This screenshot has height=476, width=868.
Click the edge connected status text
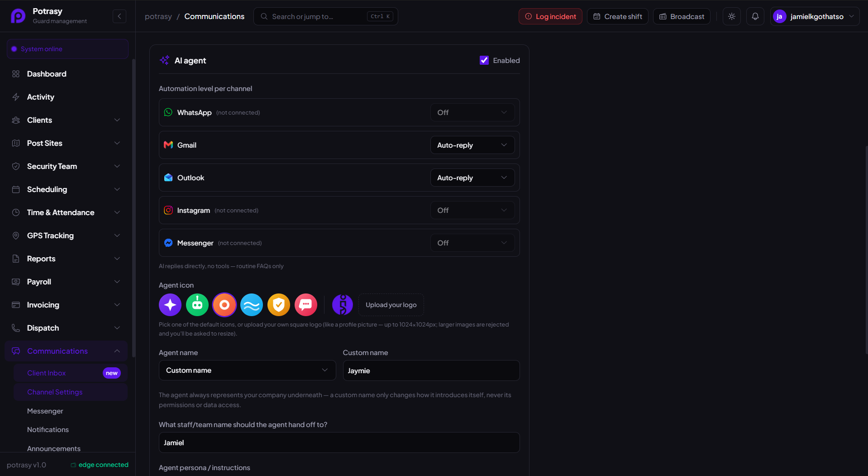[103, 465]
